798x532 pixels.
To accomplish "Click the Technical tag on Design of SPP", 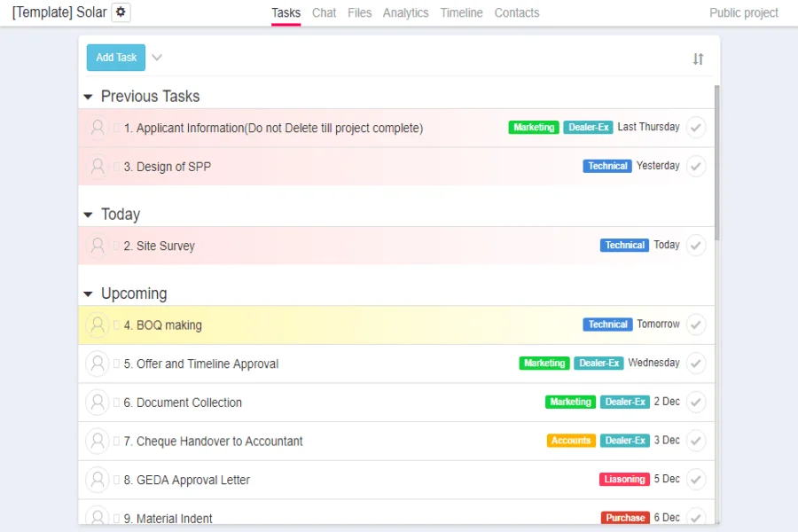I will tap(606, 166).
